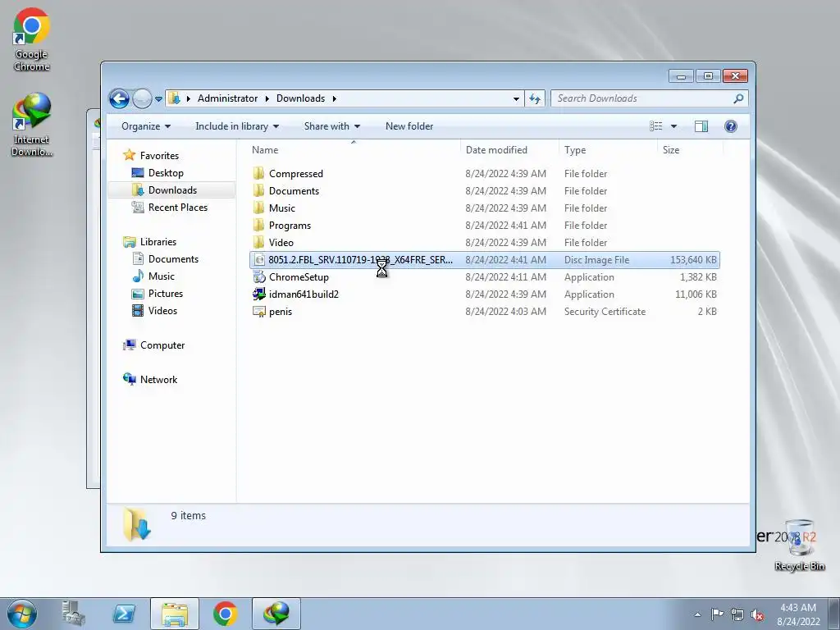The height and width of the screenshot is (630, 840).
Task: Click the Help question mark icon
Action: click(731, 126)
